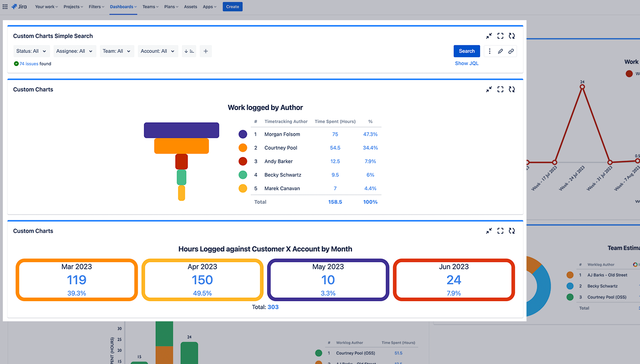Copy link using the chain icon
This screenshot has height=364, width=640.
coord(511,51)
